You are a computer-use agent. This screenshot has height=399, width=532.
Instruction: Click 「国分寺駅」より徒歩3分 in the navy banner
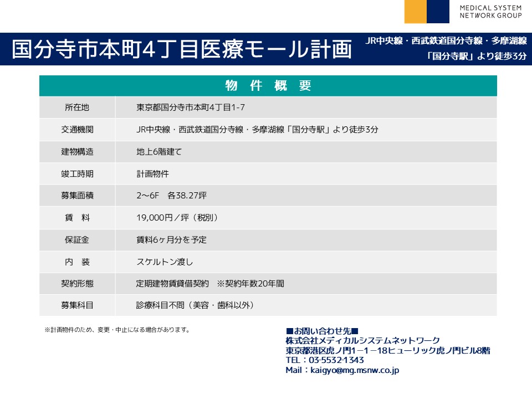point(477,56)
